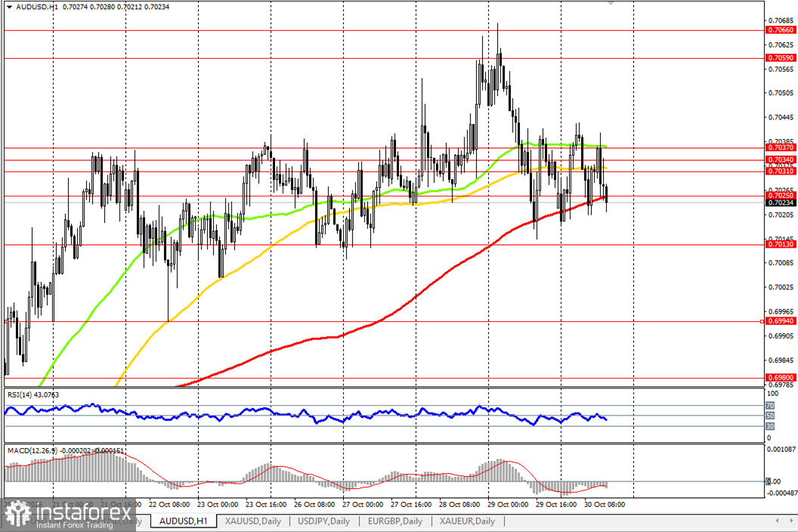Click the 0.70590 red price level label
Image resolution: width=798 pixels, height=532 pixels.
pyautogui.click(x=780, y=58)
